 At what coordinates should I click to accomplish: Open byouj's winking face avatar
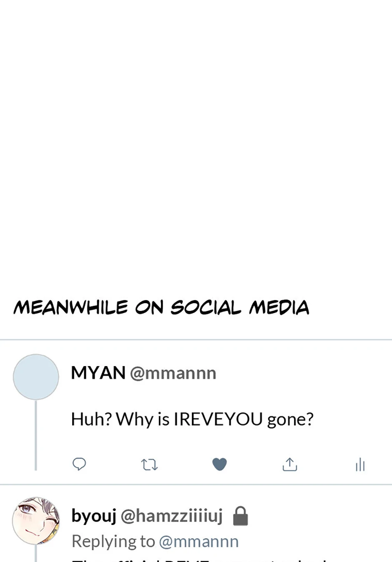36,521
